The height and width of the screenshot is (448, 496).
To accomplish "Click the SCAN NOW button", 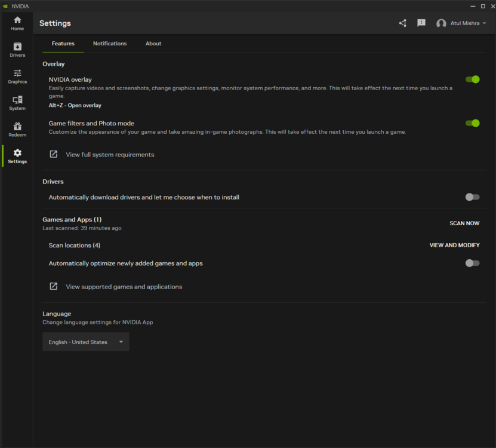I will pos(464,223).
